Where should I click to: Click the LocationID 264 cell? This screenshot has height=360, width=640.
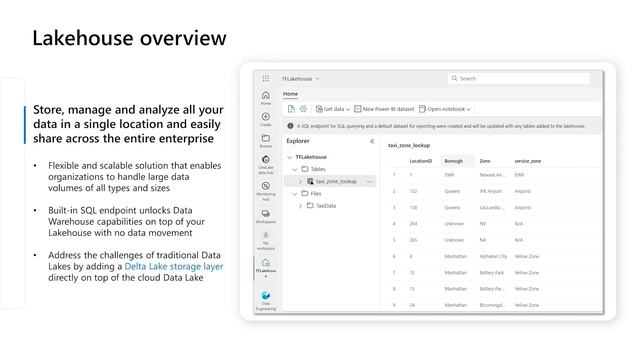[413, 224]
